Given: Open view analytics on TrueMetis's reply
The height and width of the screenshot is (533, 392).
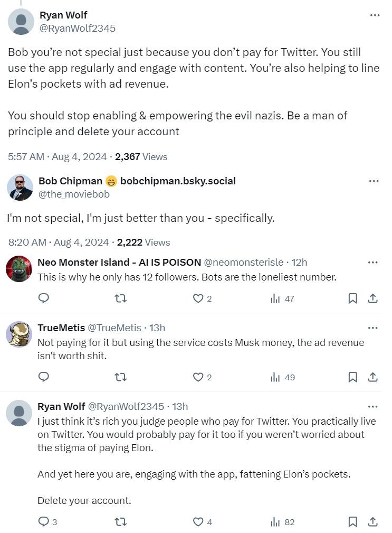Looking at the screenshot, I should [x=283, y=377].
